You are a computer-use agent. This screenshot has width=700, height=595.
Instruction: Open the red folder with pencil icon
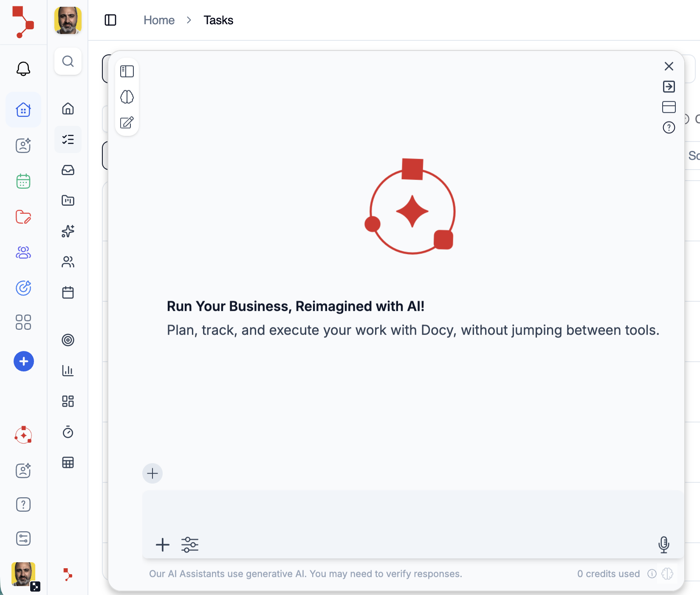(x=23, y=217)
